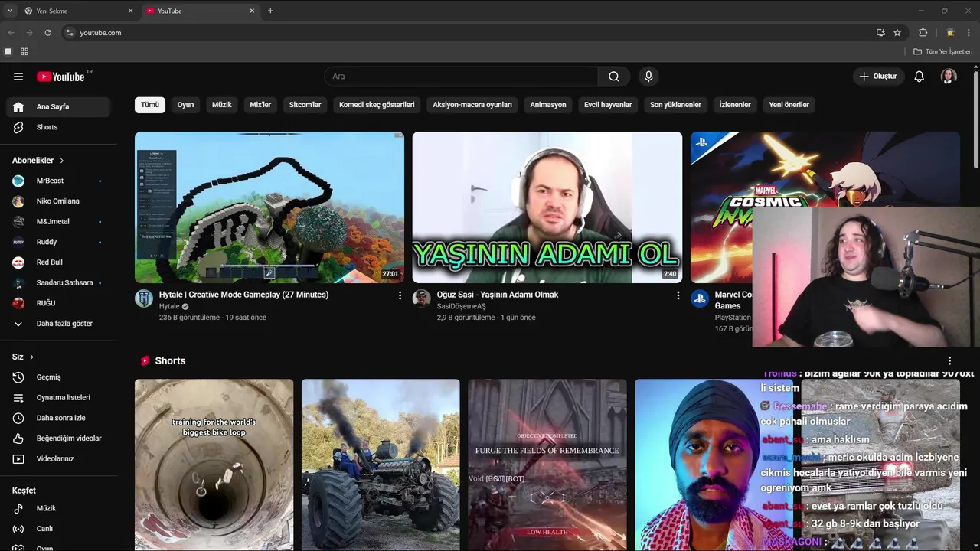
Task: Open the tab search dropdown arrow
Action: point(10,11)
